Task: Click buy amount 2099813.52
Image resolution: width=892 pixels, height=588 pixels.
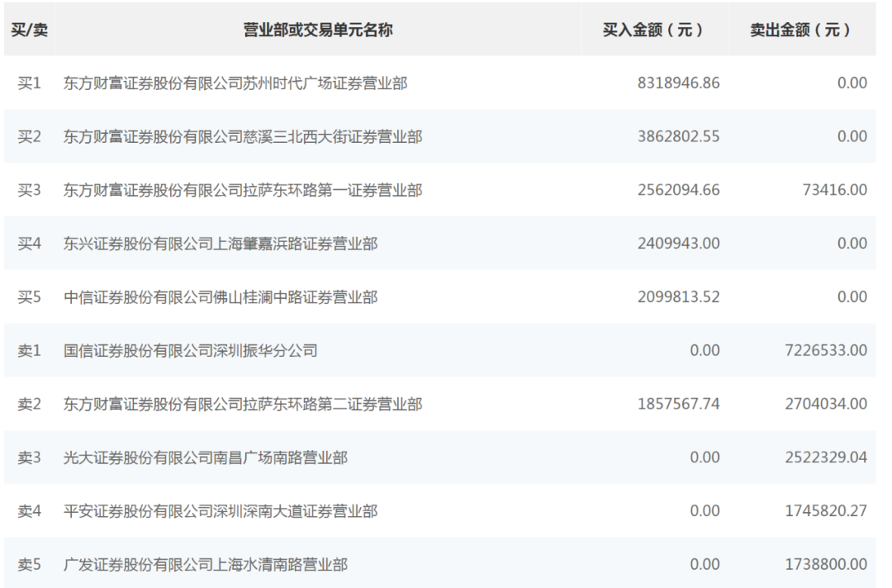Action: click(679, 296)
